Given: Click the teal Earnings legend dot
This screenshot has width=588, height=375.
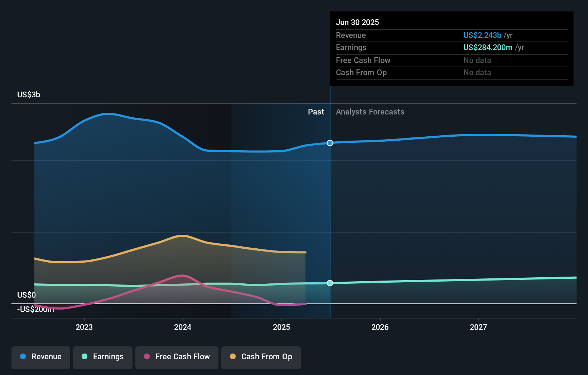Looking at the screenshot, I should 85,356.
